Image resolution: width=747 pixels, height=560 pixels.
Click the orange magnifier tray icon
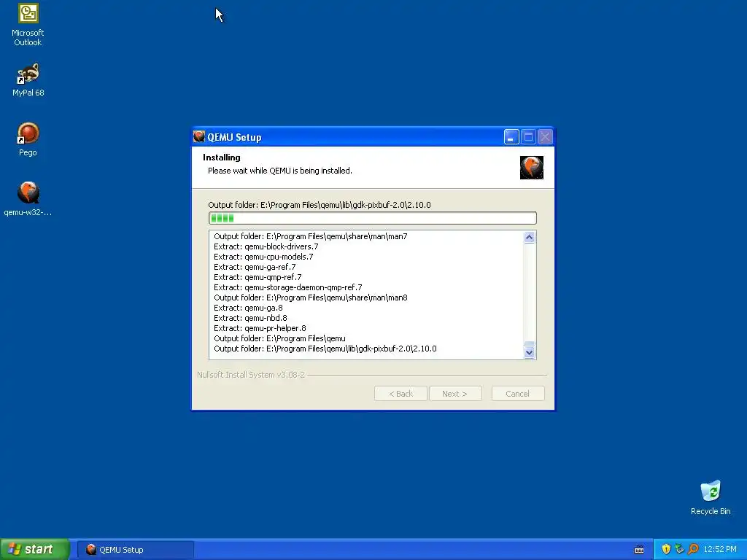[693, 549]
